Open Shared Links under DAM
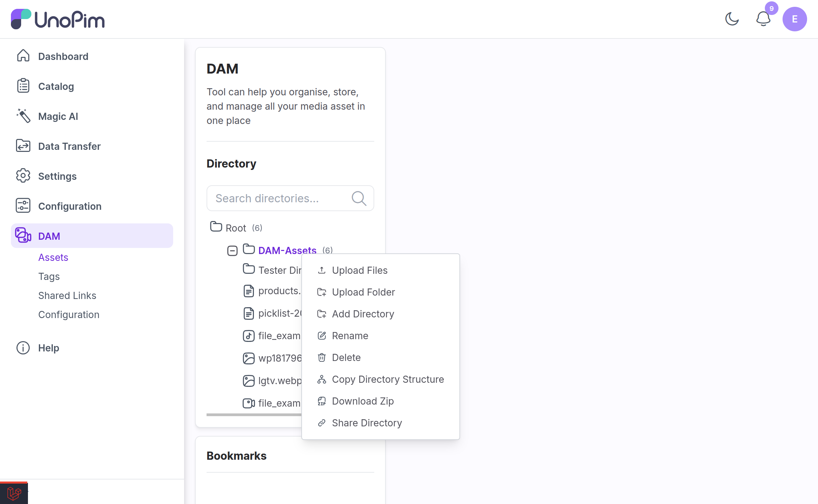Image resolution: width=818 pixels, height=504 pixels. pyautogui.click(x=67, y=296)
